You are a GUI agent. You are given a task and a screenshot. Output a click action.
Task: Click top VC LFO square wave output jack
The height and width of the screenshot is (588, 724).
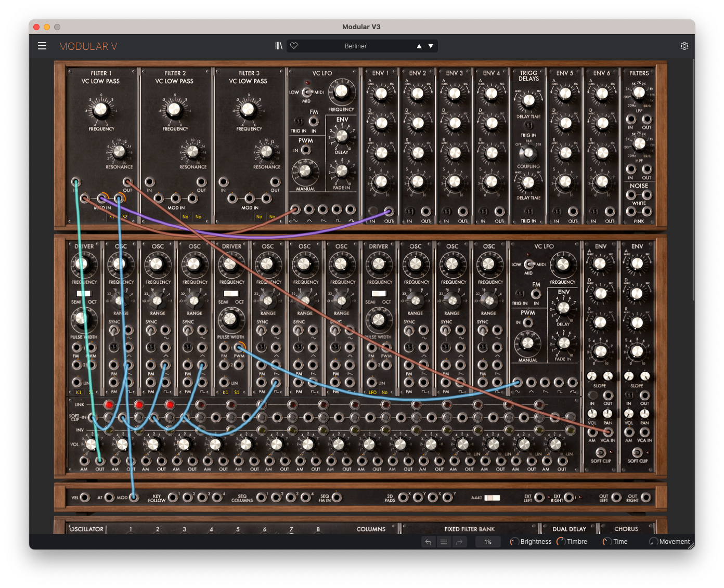tap(337, 210)
